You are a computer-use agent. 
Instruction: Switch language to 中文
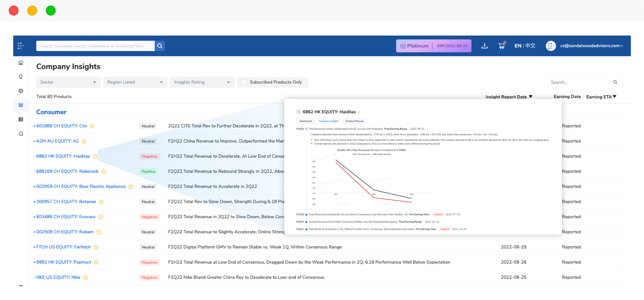pos(530,46)
